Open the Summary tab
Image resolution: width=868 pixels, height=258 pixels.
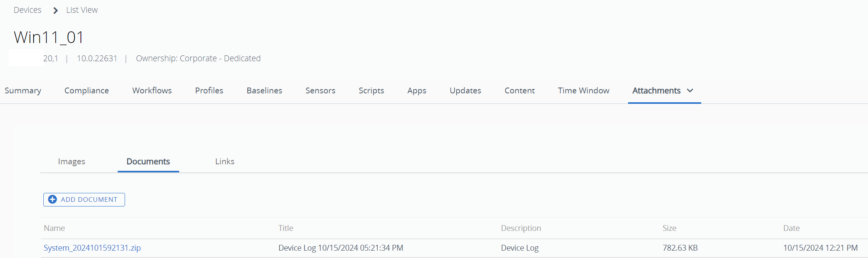(23, 91)
